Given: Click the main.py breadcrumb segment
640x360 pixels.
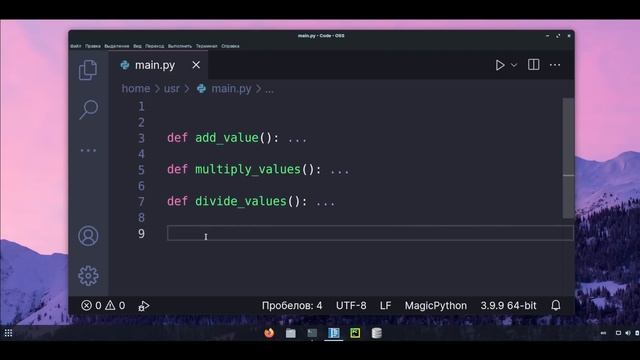Looking at the screenshot, I should tap(231, 89).
